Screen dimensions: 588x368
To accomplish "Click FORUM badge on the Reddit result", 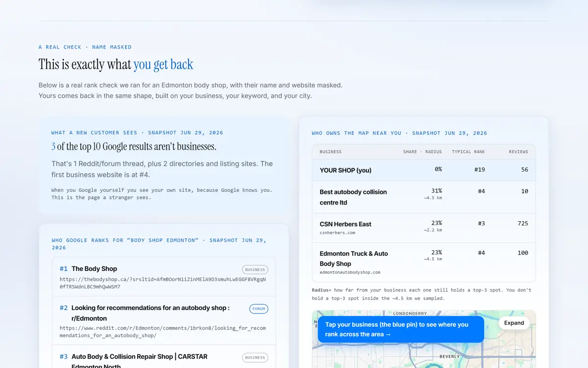I will [259, 309].
